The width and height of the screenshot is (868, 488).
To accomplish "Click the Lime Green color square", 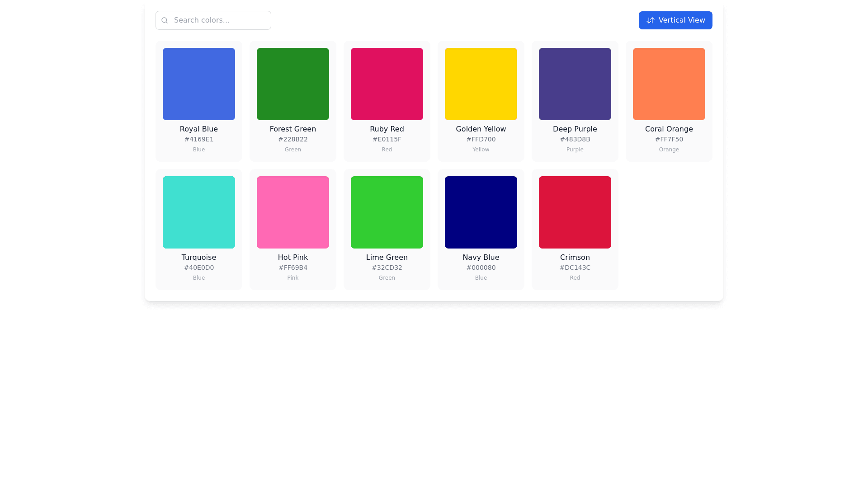I will coord(387,212).
